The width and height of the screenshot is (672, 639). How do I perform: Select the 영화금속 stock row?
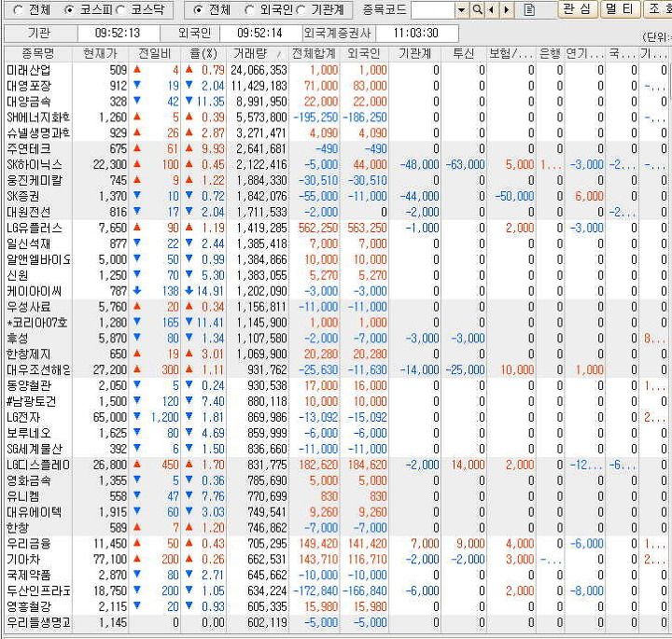(x=336, y=480)
